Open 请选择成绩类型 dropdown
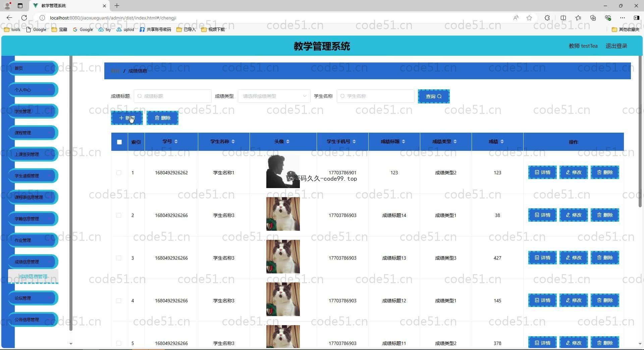The height and width of the screenshot is (350, 644). pos(274,96)
